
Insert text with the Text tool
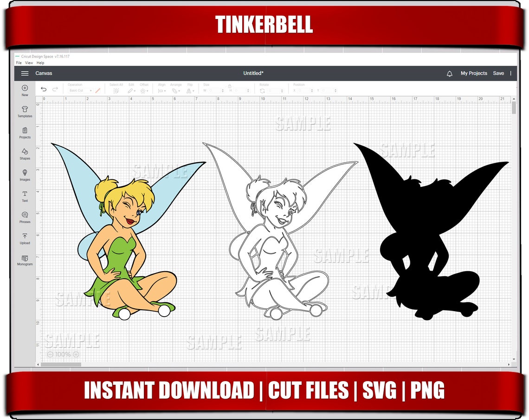[x=24, y=196]
